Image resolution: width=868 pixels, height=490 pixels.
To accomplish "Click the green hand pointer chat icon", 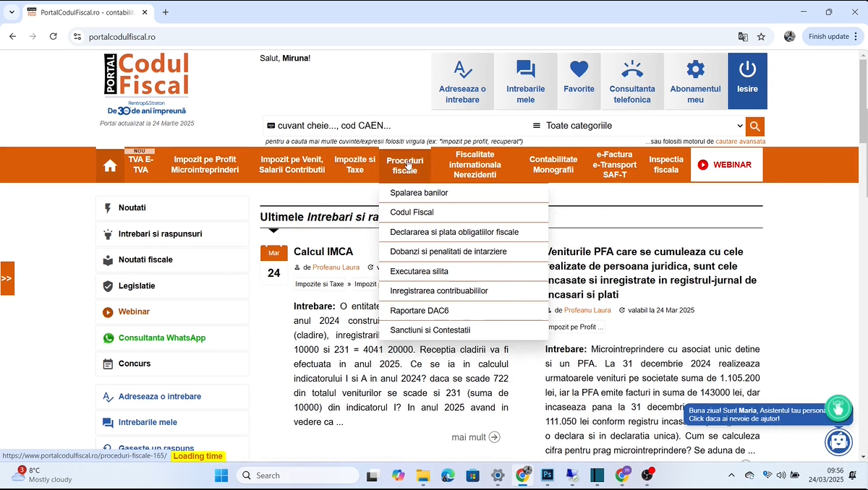I will [x=838, y=408].
